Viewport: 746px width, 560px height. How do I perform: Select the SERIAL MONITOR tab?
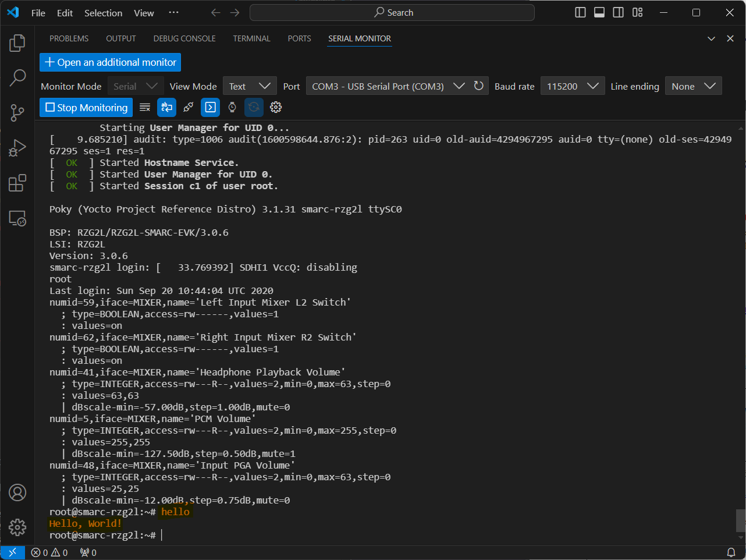coord(360,38)
